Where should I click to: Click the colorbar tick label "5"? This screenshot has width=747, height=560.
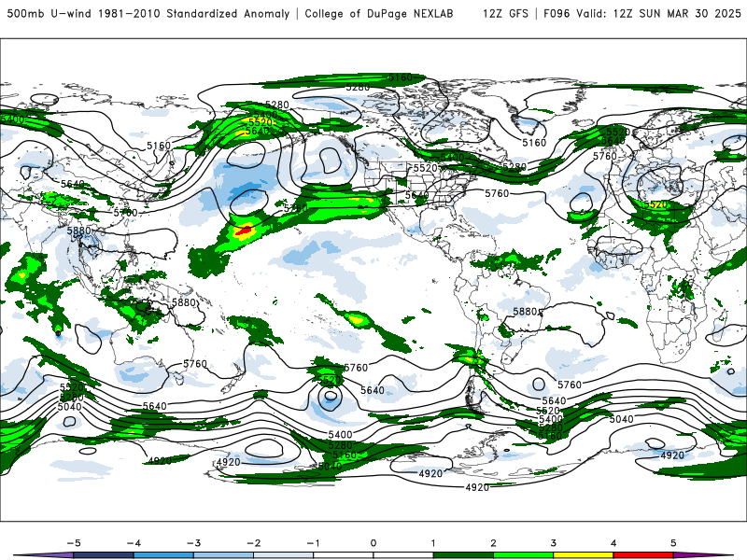(x=673, y=543)
